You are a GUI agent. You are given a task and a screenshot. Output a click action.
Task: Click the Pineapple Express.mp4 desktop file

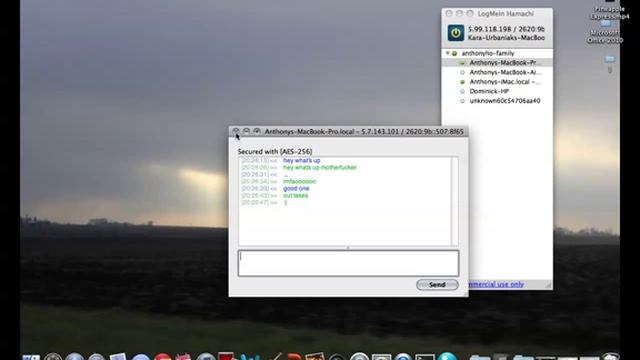(x=609, y=10)
